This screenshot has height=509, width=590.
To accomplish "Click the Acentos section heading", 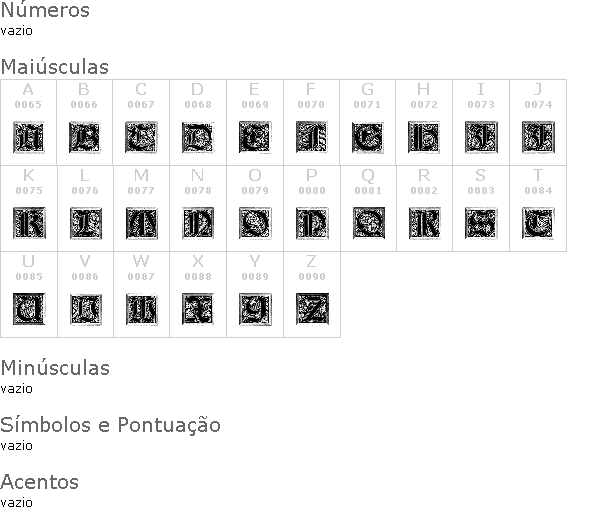I will [x=40, y=482].
